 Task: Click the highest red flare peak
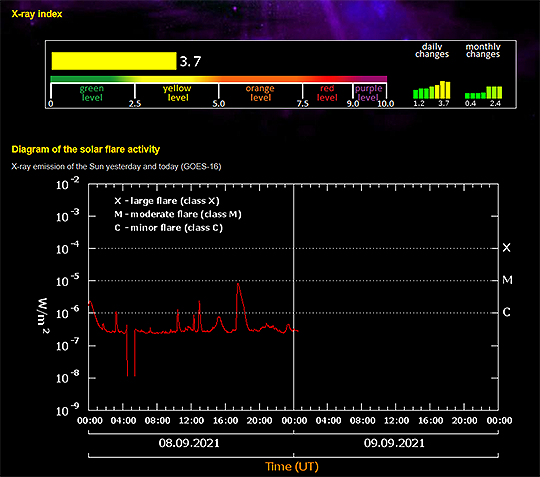(x=238, y=284)
